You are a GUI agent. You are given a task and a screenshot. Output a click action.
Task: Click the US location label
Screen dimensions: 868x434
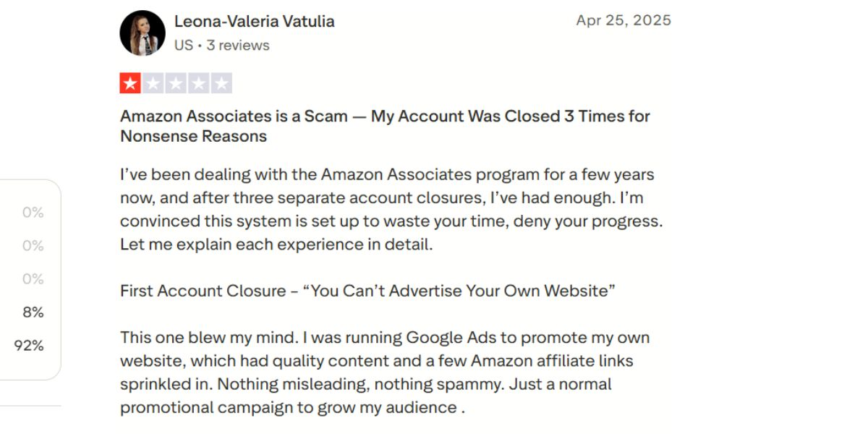[182, 45]
